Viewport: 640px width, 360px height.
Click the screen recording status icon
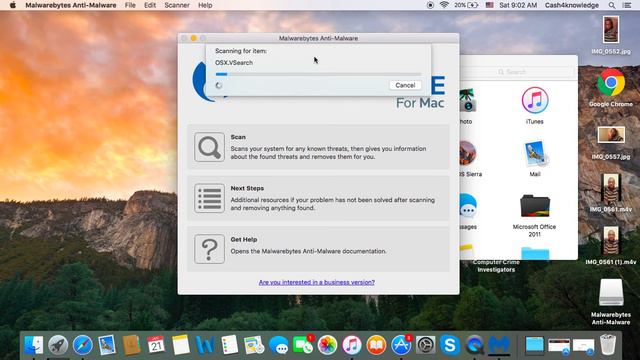click(x=430, y=5)
